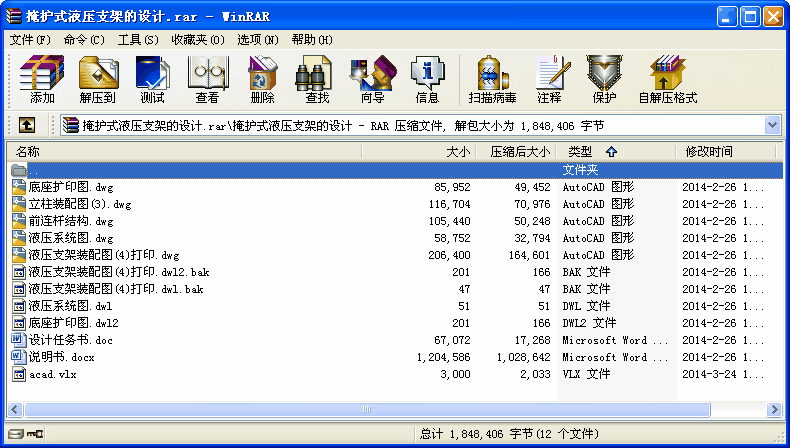
Task: Click the 删除 (Delete) toolbar icon
Action: (x=262, y=79)
